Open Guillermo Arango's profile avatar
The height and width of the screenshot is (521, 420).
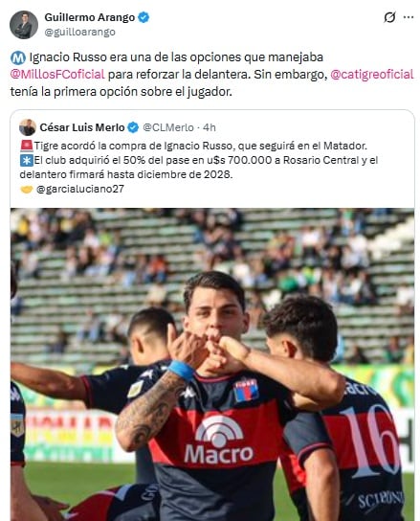pyautogui.click(x=24, y=25)
